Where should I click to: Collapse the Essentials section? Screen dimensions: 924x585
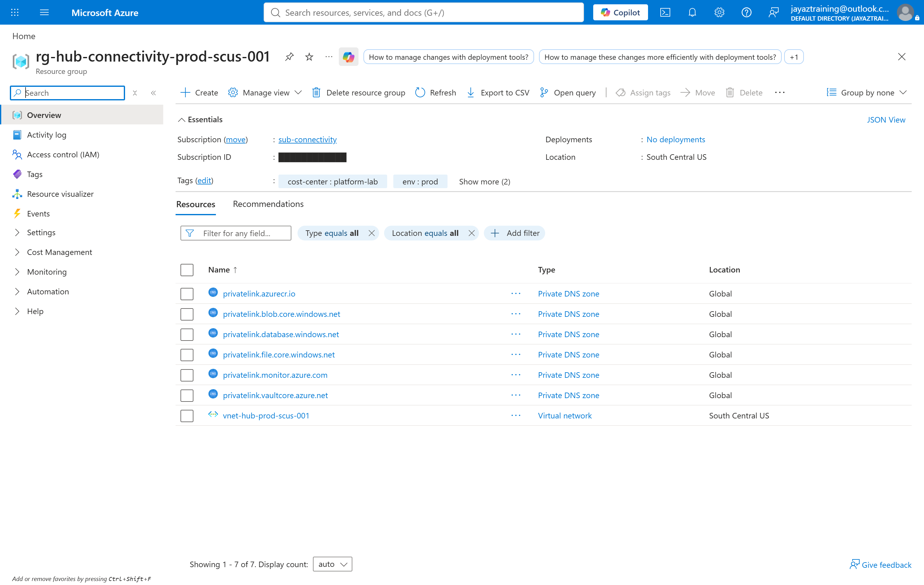[x=200, y=119]
